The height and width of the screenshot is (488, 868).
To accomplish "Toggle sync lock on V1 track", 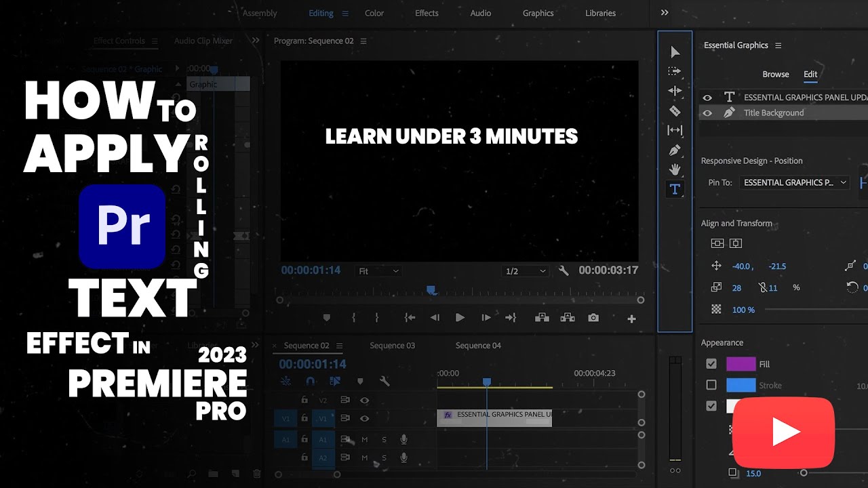I will click(x=345, y=419).
